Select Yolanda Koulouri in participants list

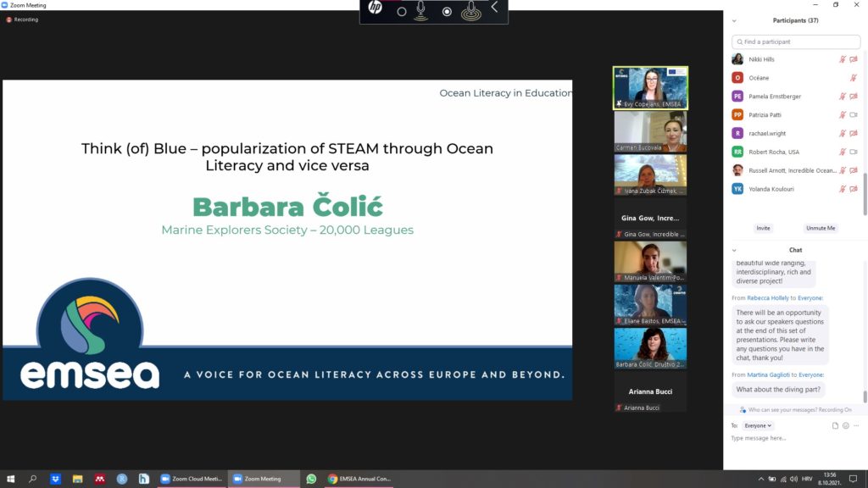point(795,189)
